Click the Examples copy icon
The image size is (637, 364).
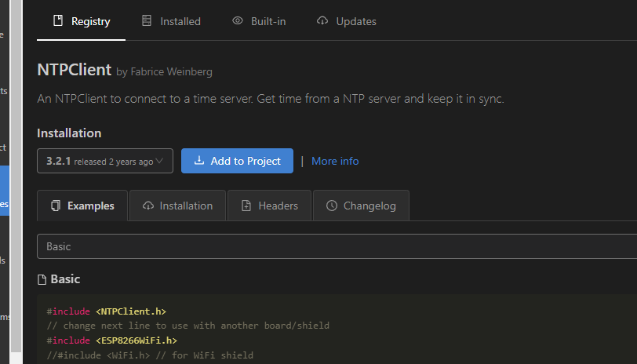point(56,206)
